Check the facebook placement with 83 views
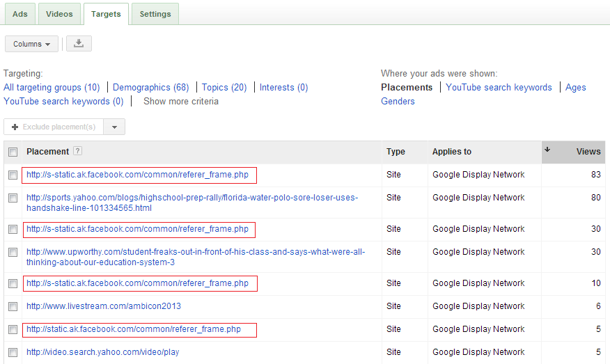The image size is (610, 364). pos(13,175)
